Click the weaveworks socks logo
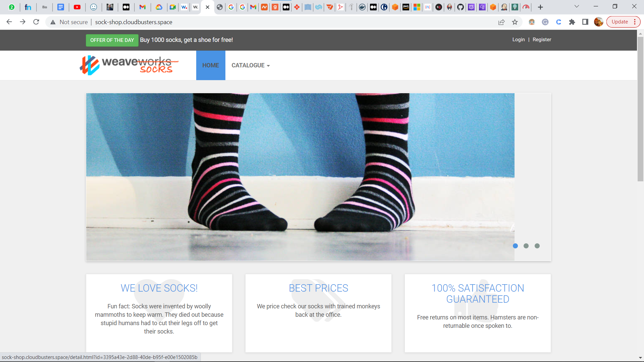The image size is (644, 362). (x=129, y=65)
